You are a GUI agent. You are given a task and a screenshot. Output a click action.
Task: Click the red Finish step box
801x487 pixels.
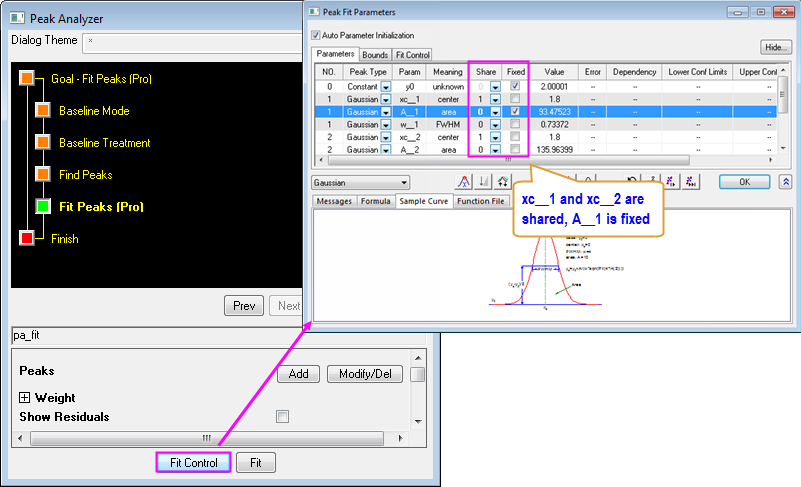[26, 238]
